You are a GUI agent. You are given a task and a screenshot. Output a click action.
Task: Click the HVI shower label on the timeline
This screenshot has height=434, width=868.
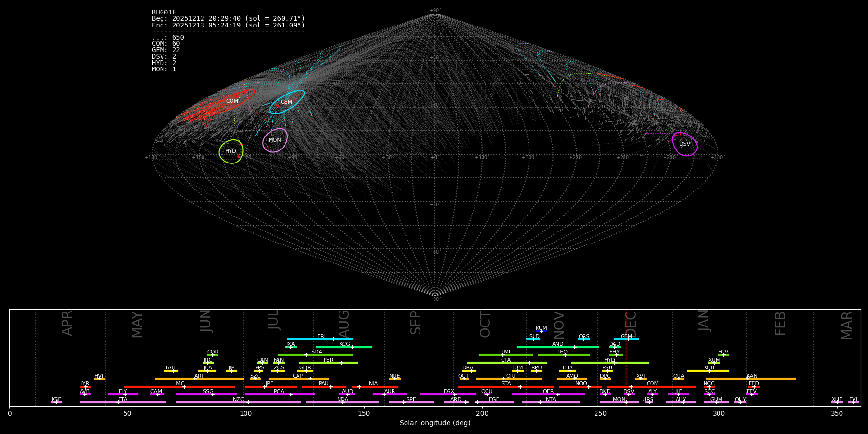(x=99, y=376)
